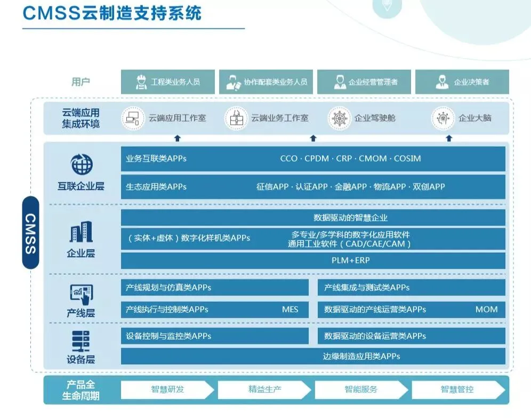Click the 数据驱动的设备运营类APPs bar
This screenshot has height=420, width=531.
click(412, 336)
